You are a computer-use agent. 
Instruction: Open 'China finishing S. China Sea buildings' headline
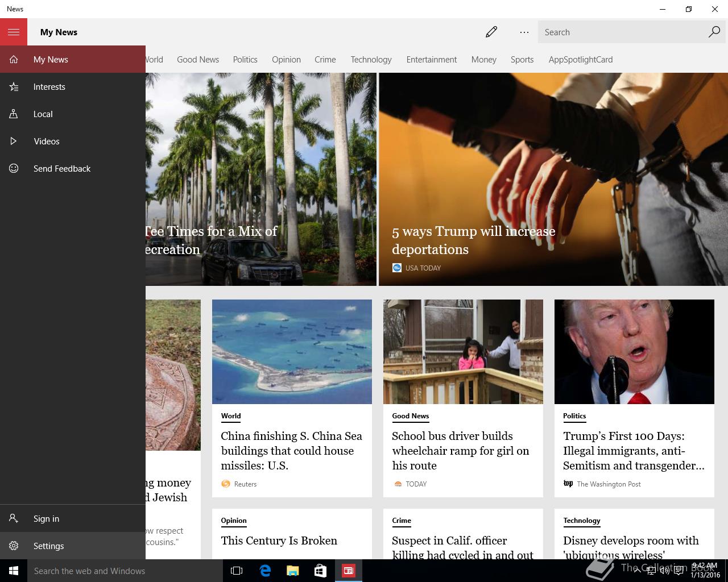coord(291,451)
